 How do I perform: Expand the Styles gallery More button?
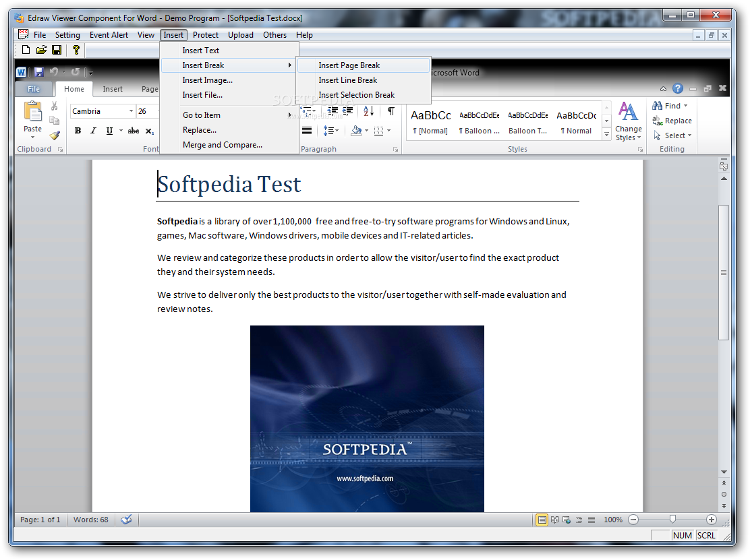pos(606,135)
